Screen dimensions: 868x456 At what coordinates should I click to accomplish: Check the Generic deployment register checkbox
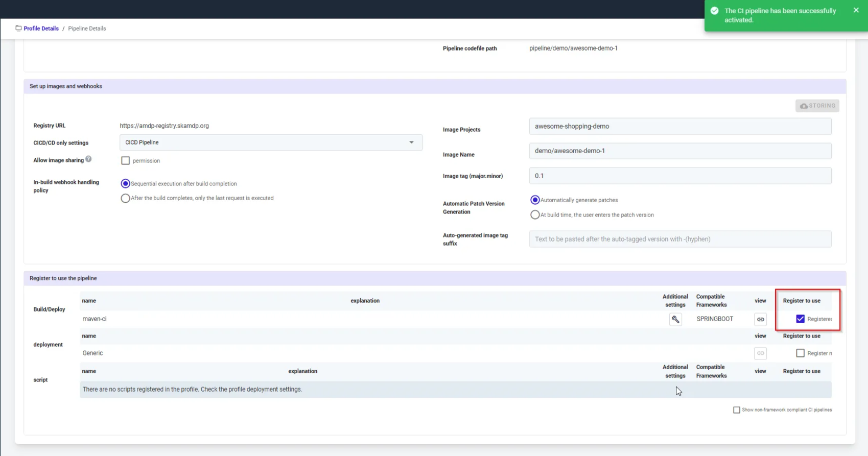click(x=800, y=353)
